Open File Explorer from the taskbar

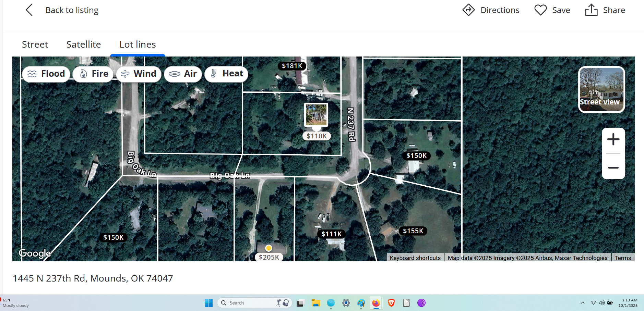(x=315, y=303)
